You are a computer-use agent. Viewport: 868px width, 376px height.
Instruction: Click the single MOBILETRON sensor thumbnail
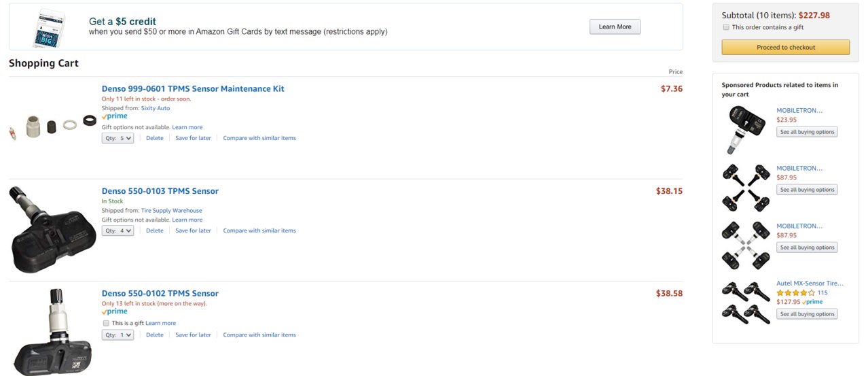coord(746,129)
